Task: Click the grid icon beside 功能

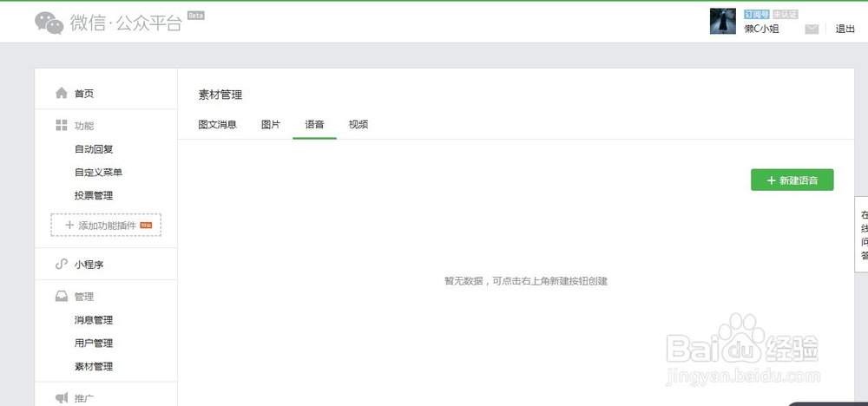Action: 62,125
